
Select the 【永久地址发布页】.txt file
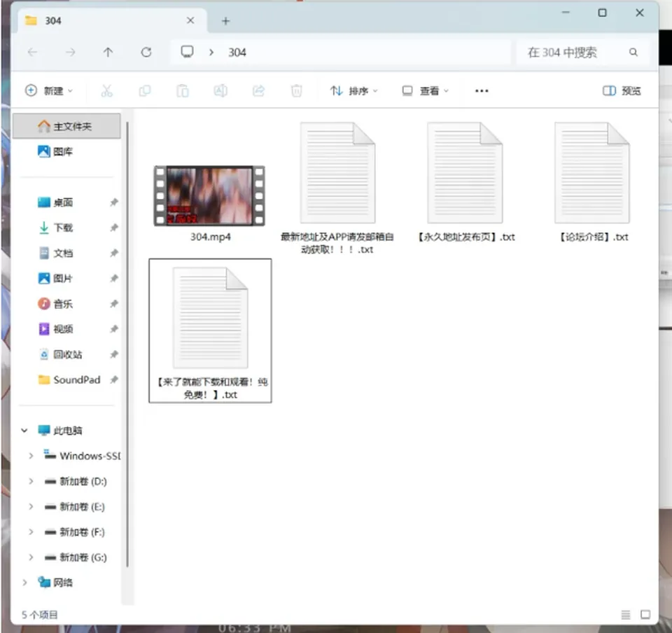tap(466, 183)
